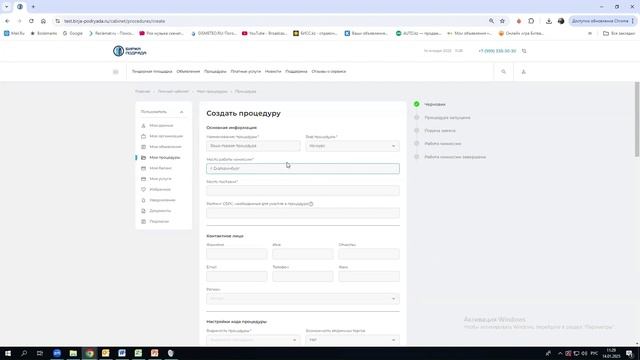Open the Процедуры menu item
Image resolution: width=640 pixels, height=360 pixels.
pos(215,71)
